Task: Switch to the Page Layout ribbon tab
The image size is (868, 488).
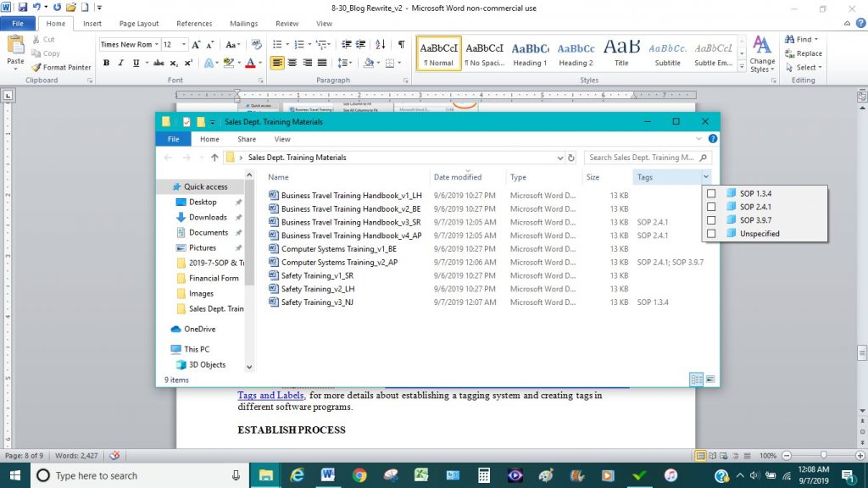Action: point(139,24)
